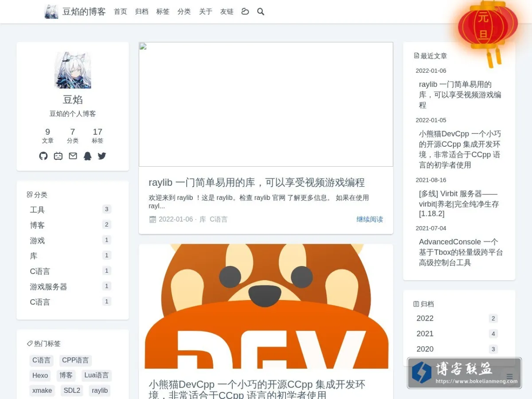Click the large 豆焰 profile avatar
This screenshot has width=532, height=399.
[x=73, y=70]
